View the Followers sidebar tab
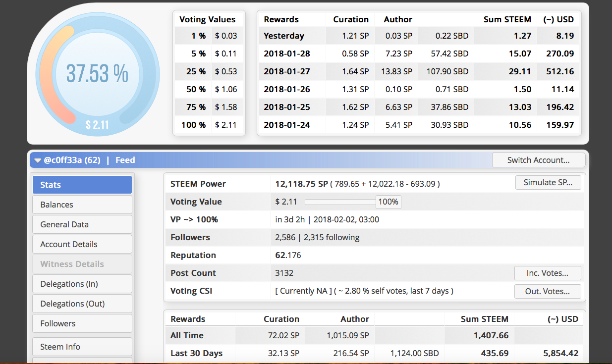This screenshot has width=612, height=364. [x=82, y=323]
